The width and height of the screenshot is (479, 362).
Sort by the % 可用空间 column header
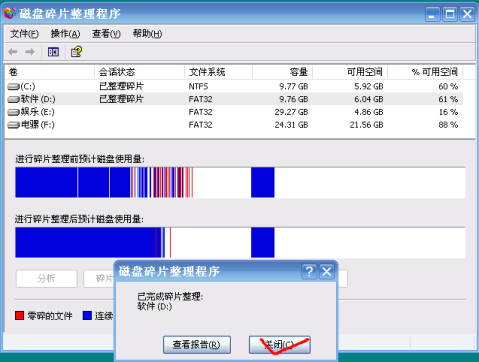(425, 72)
